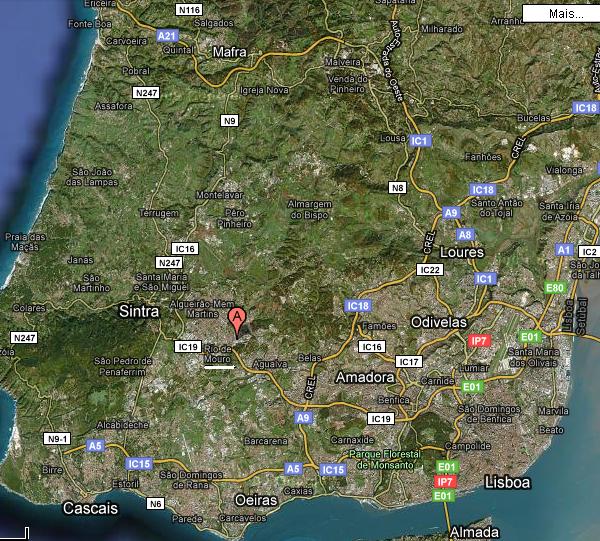Click the N8 road shield
The image size is (600, 541).
point(398,187)
